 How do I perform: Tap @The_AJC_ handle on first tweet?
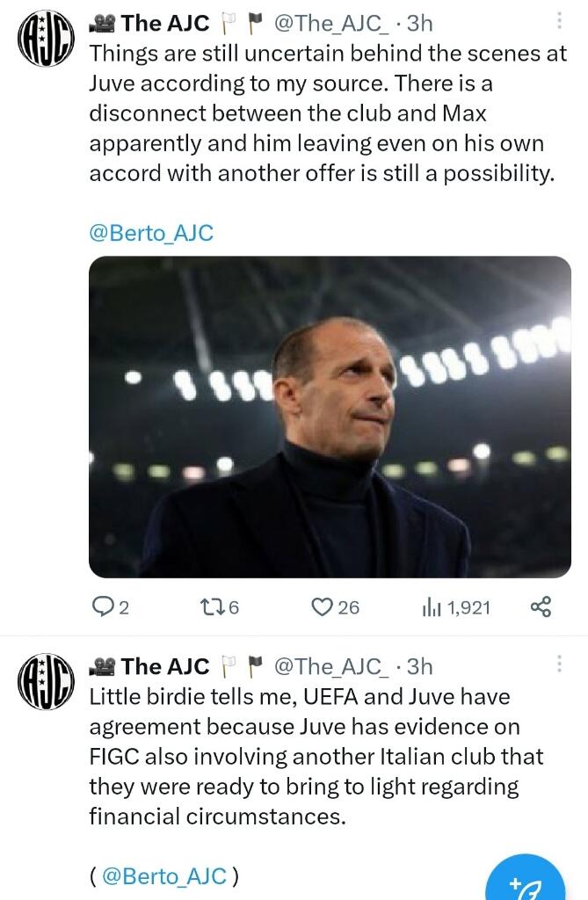coord(331,24)
